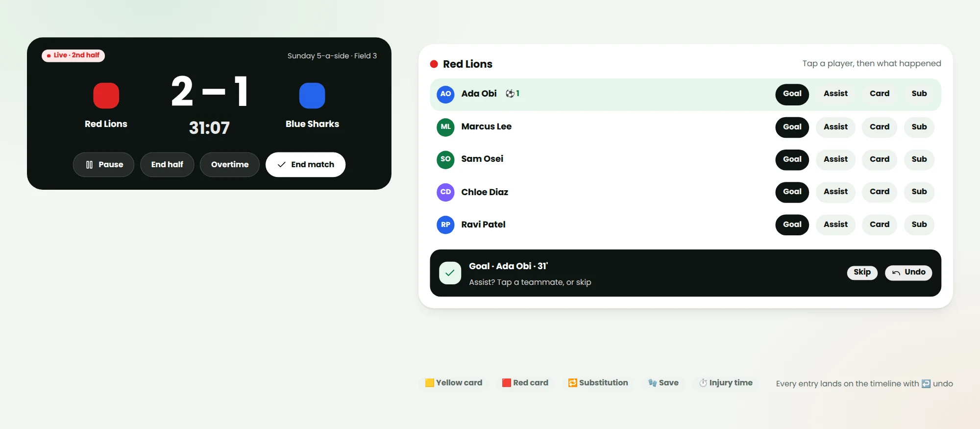Viewport: 980px width, 429px height.
Task: Click the Blue Sharks team name
Action: coord(312,124)
